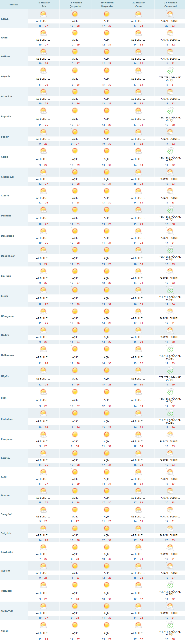Click Çeltik's rain icon for 21 Haziran
This screenshot has height=644, width=185.
coord(170,151)
